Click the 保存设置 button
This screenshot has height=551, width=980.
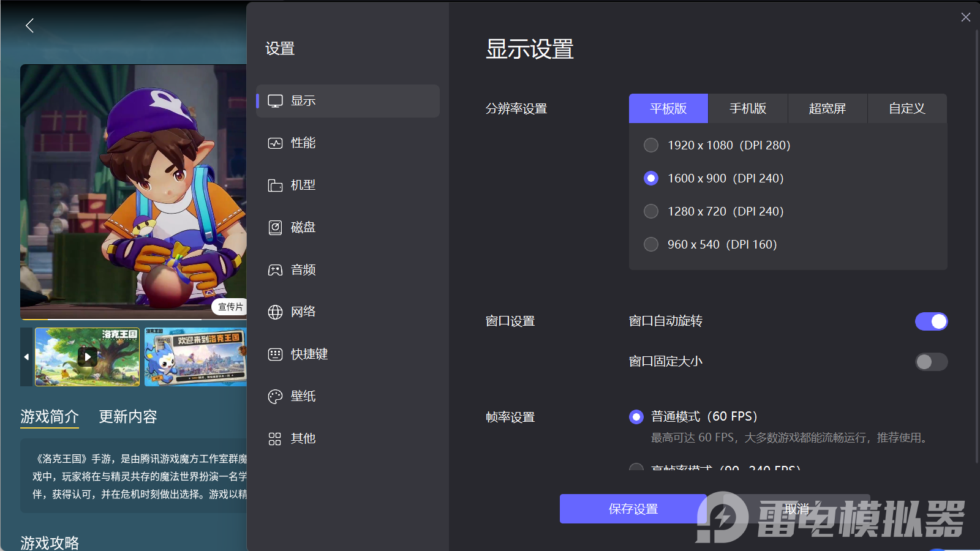[633, 509]
